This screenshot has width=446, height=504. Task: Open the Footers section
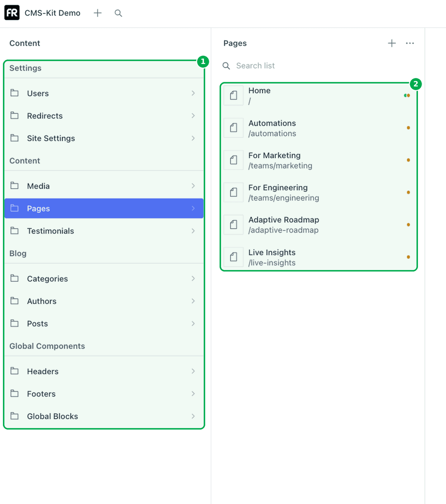click(x=104, y=394)
